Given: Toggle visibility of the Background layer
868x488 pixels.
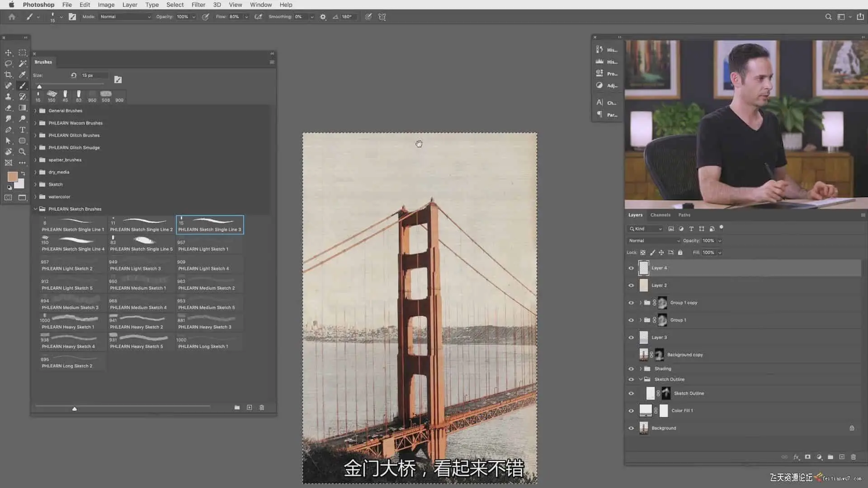Looking at the screenshot, I should [631, 428].
